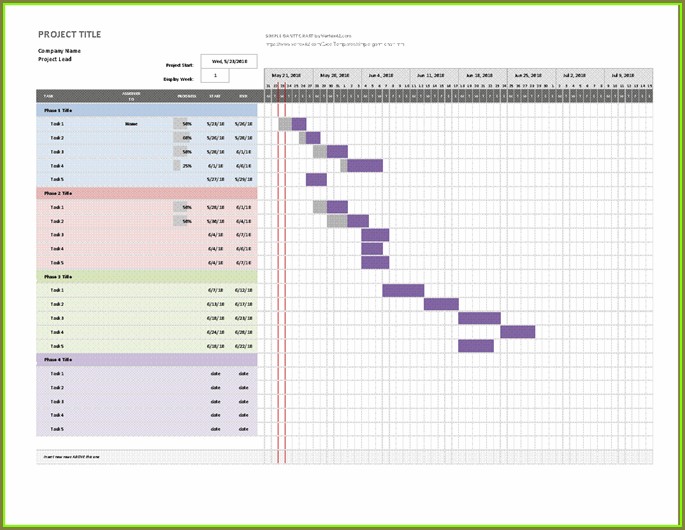Select the Simple Gantt Chart credit text
This screenshot has height=530, width=685.
(x=308, y=36)
